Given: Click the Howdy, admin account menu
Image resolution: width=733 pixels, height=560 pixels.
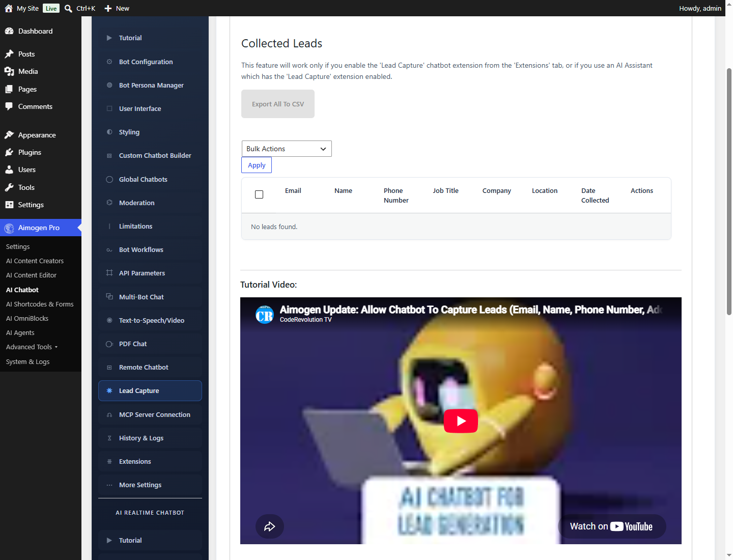Looking at the screenshot, I should [700, 8].
